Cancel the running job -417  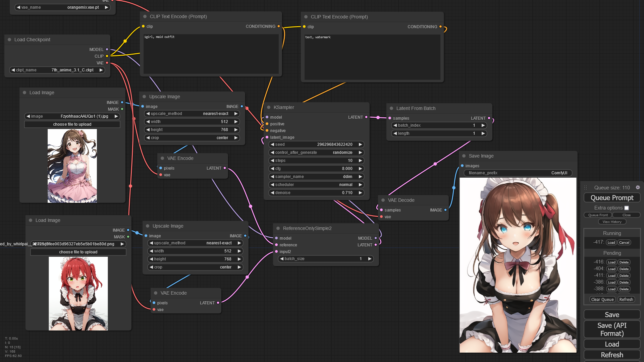tap(624, 242)
